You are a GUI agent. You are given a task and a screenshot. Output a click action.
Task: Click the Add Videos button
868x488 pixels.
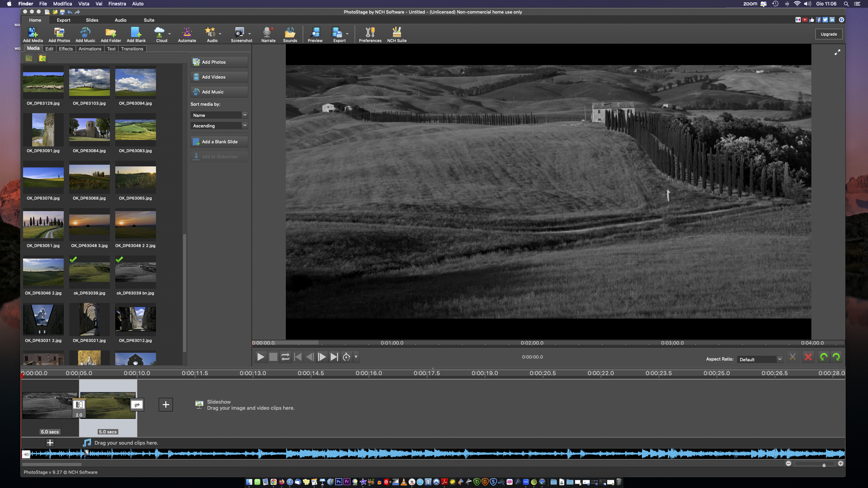(219, 77)
